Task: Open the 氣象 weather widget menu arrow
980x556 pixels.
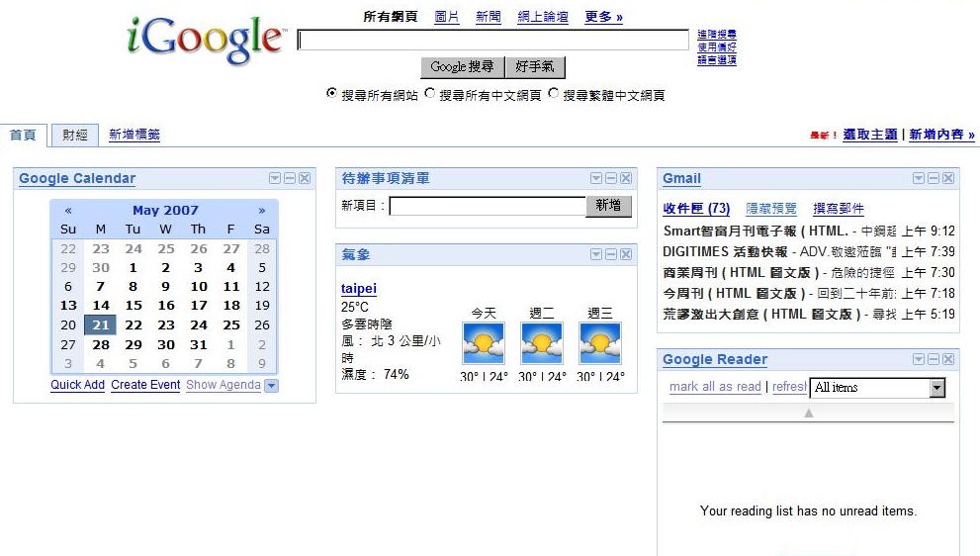Action: (x=595, y=254)
